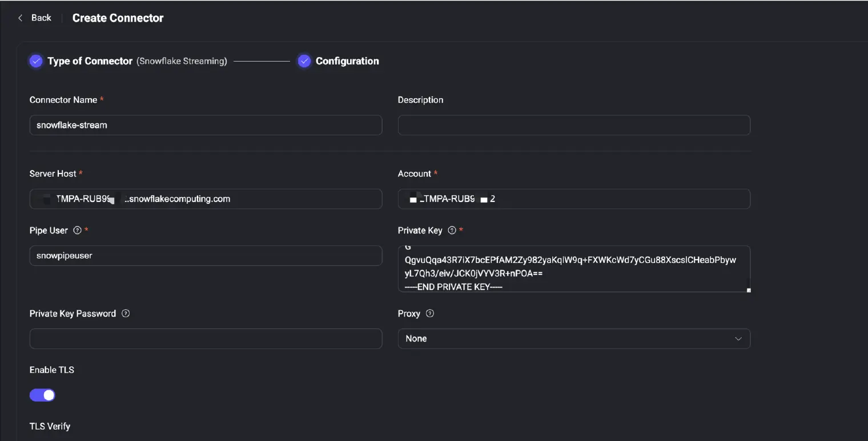This screenshot has width=868, height=441.
Task: Click the checkmark icon beside Configuration
Action: coord(304,61)
